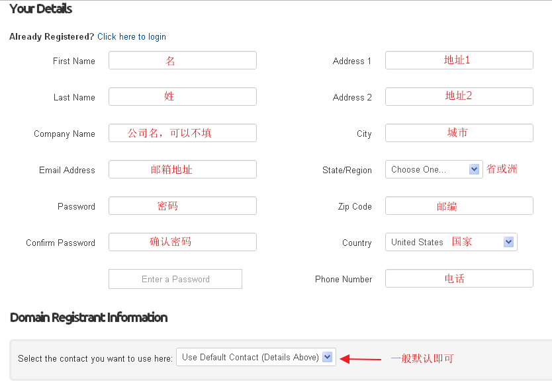
Task: Click the State/Region dropdown arrow button
Action: click(x=475, y=169)
